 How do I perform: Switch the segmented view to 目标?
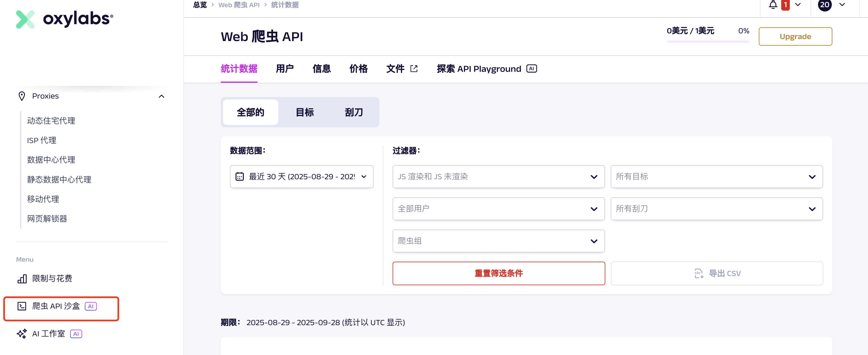tap(305, 113)
